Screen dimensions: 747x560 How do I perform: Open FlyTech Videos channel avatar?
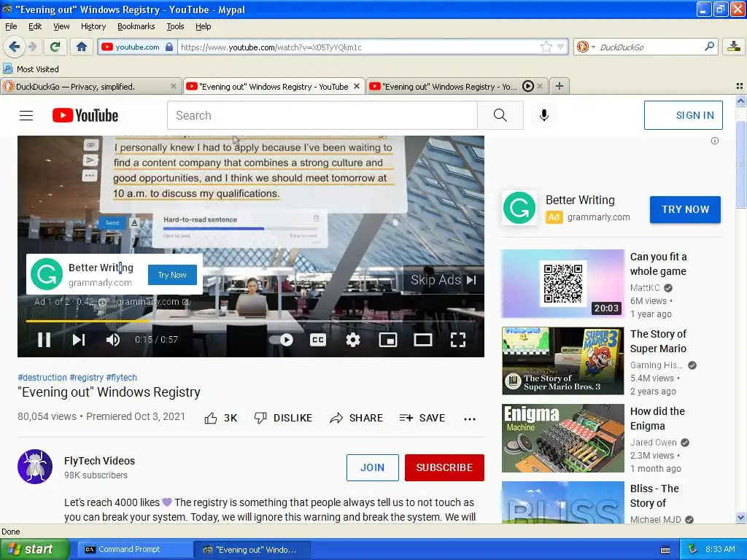35,466
